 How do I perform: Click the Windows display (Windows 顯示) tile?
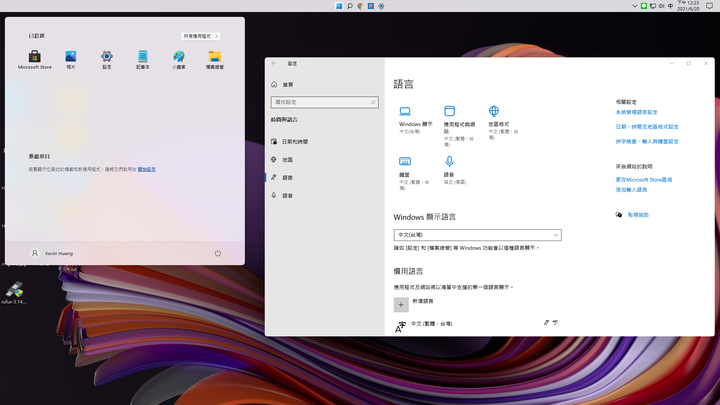[415, 119]
